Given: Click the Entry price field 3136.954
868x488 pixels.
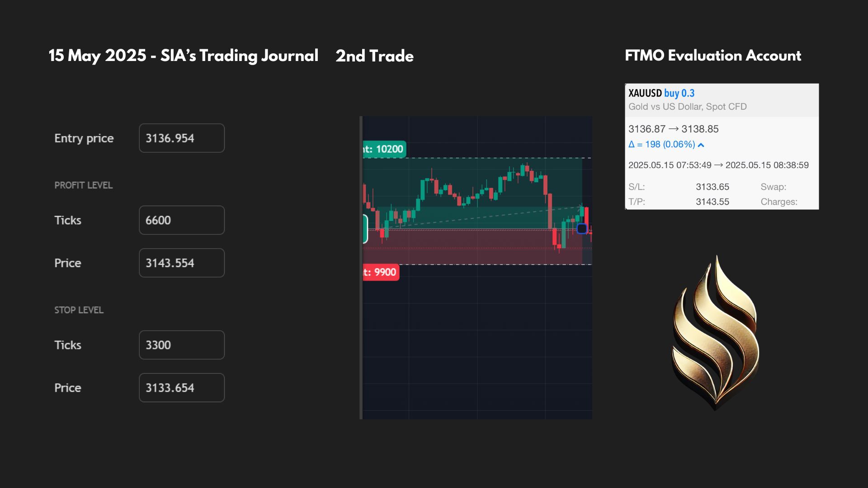Looking at the screenshot, I should (x=182, y=138).
